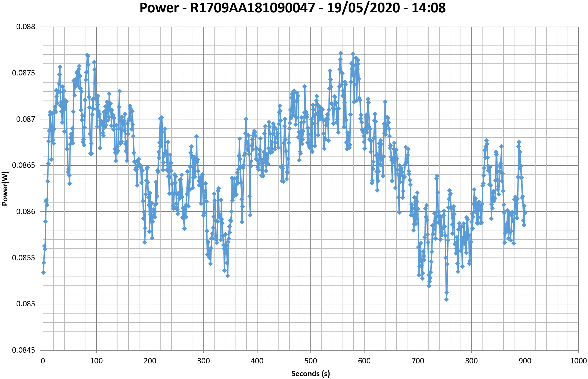Viewport: 588px width, 379px height.
Task: Click the 0.087 y-axis tick label
Action: (x=26, y=119)
